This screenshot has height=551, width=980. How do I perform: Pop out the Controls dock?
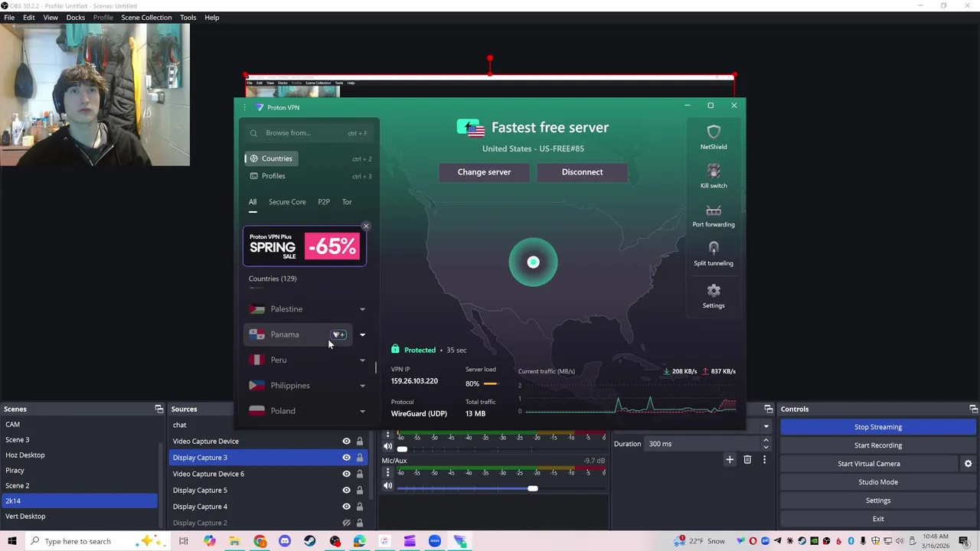(x=973, y=409)
